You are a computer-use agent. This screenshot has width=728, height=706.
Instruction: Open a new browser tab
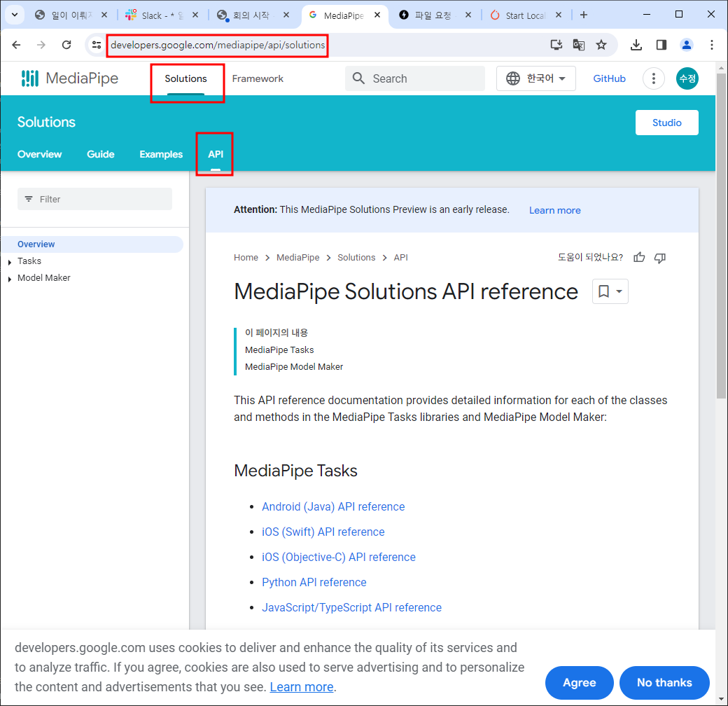point(584,15)
